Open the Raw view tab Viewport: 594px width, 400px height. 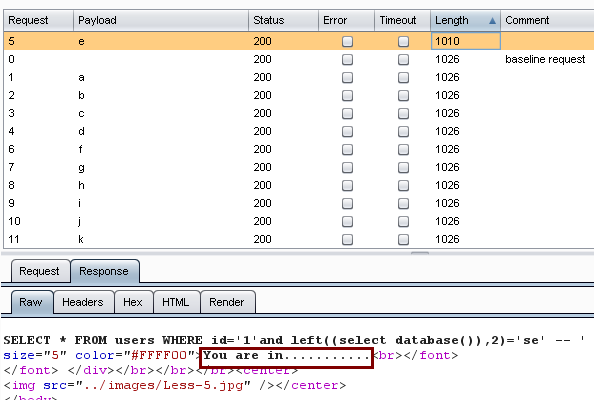click(31, 302)
